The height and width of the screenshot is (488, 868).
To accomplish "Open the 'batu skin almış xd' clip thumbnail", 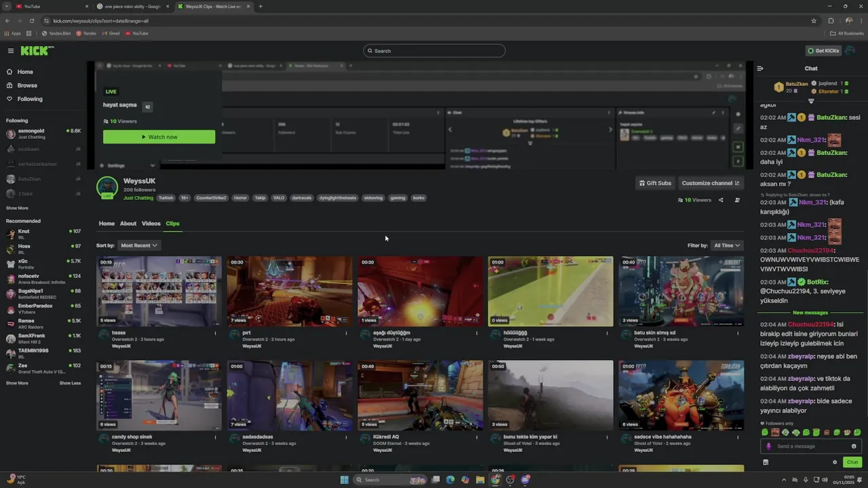I will (x=682, y=291).
